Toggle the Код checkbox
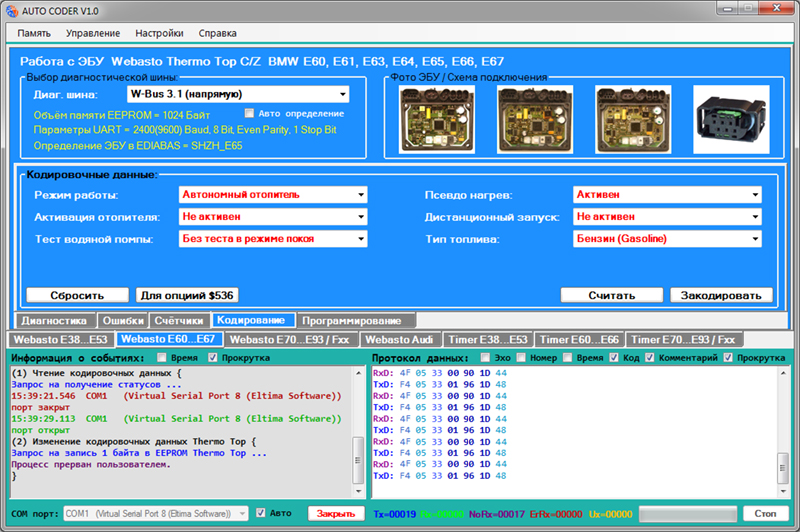Image resolution: width=800 pixels, height=532 pixels. point(614,358)
